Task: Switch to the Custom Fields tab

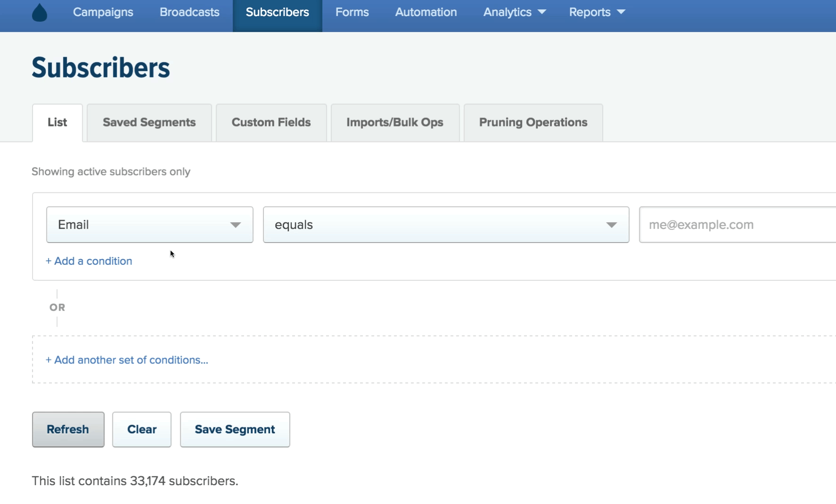Action: coord(271,122)
